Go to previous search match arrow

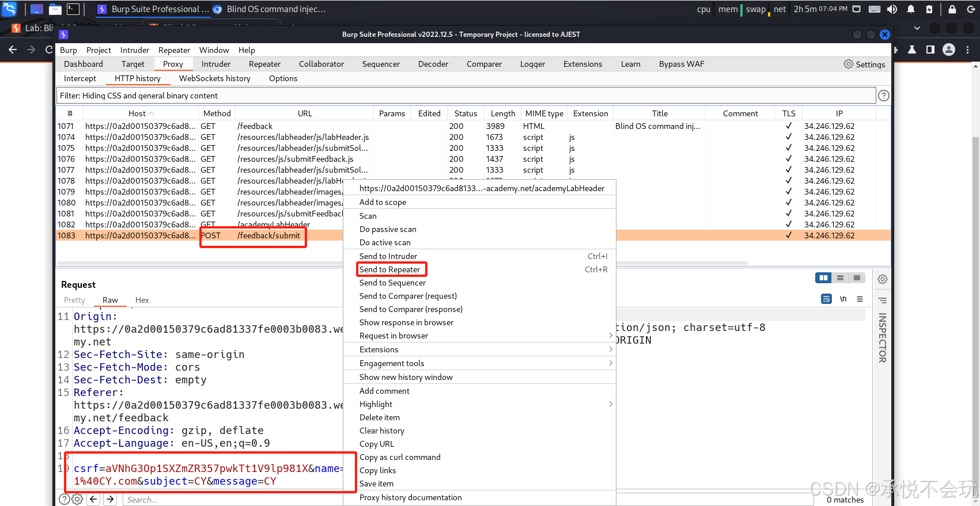click(x=94, y=499)
